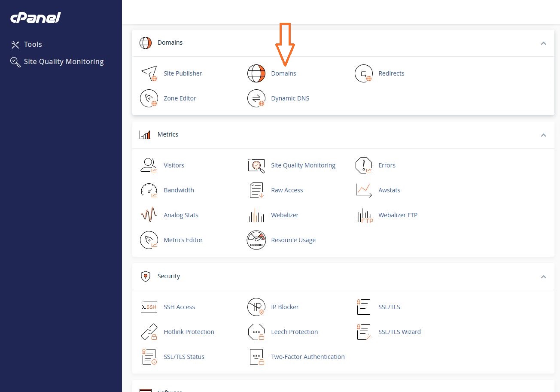Viewport: 560px width, 392px height.
Task: Click the Metrics bar chart header icon
Action: 145,135
